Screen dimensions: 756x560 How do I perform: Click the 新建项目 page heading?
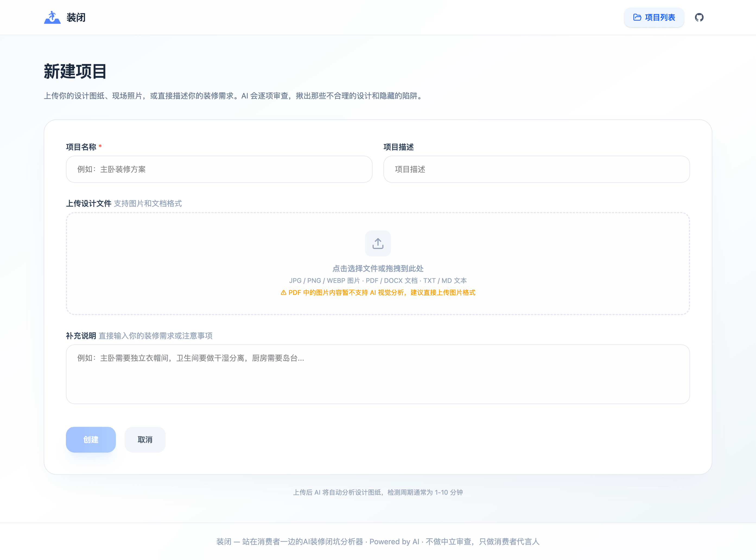point(75,71)
